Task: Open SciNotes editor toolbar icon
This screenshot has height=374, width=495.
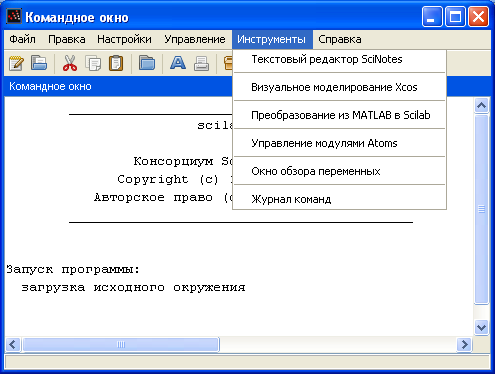Action: [x=16, y=63]
